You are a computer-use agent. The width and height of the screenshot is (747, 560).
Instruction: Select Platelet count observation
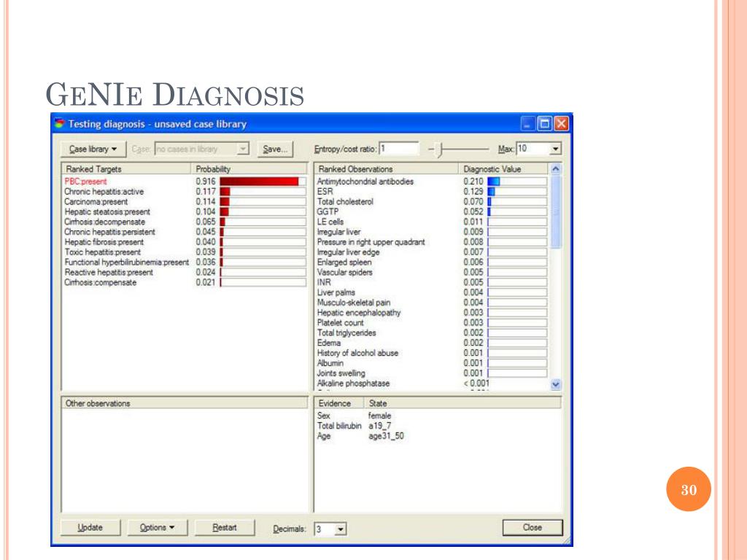click(432, 323)
